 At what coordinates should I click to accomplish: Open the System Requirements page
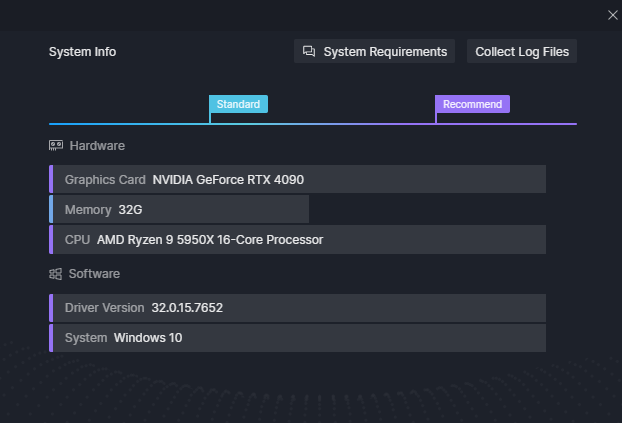(374, 51)
